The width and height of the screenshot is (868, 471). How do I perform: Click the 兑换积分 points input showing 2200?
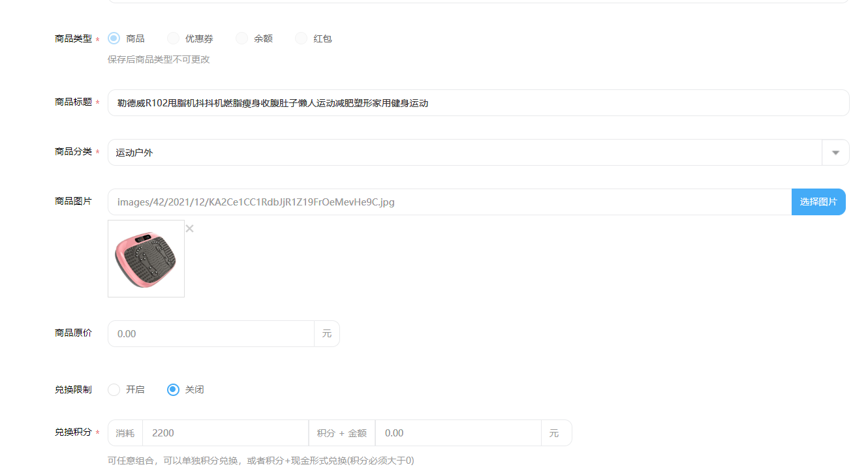tap(225, 433)
